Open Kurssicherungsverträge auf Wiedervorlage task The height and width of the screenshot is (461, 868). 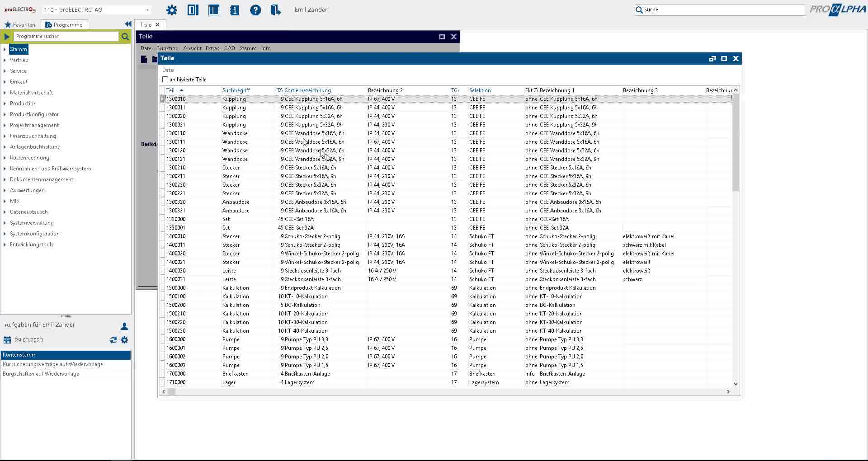click(53, 364)
